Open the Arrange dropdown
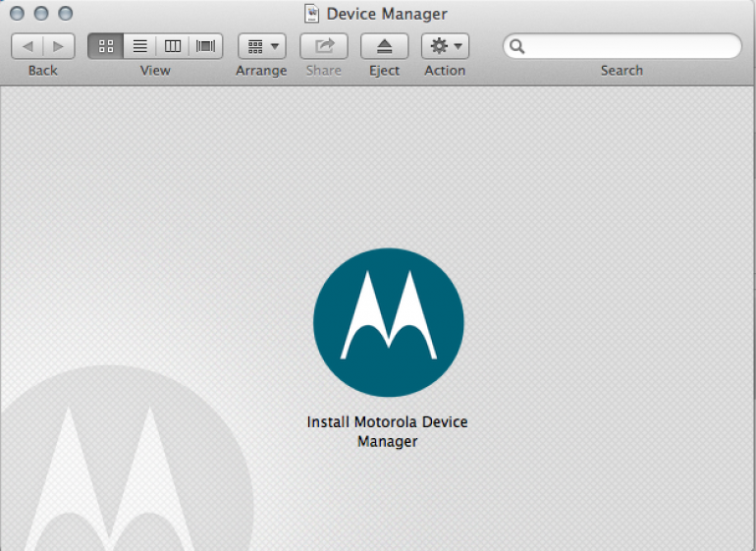 click(262, 46)
